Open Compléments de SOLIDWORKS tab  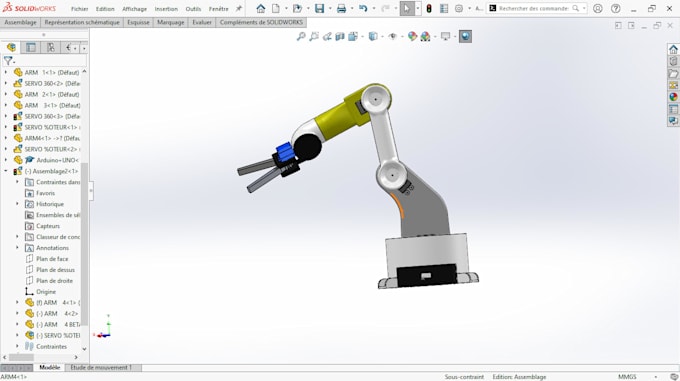pos(261,22)
